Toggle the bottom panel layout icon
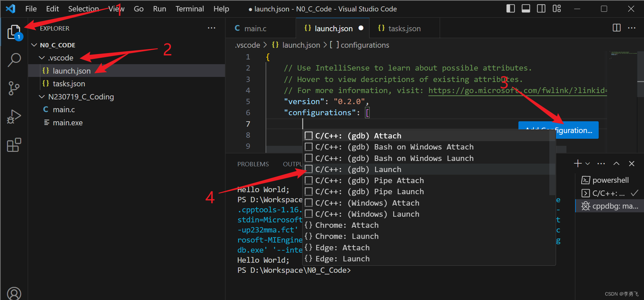The width and height of the screenshot is (644, 300). pos(526,9)
